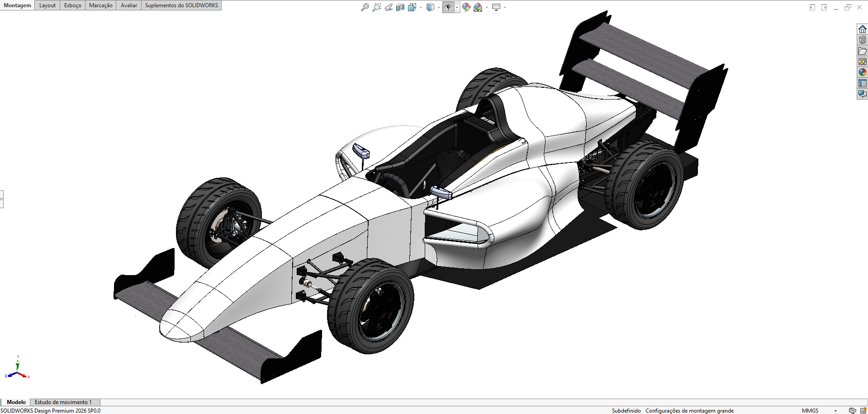
Task: Click the View Settings monitor icon
Action: click(496, 7)
